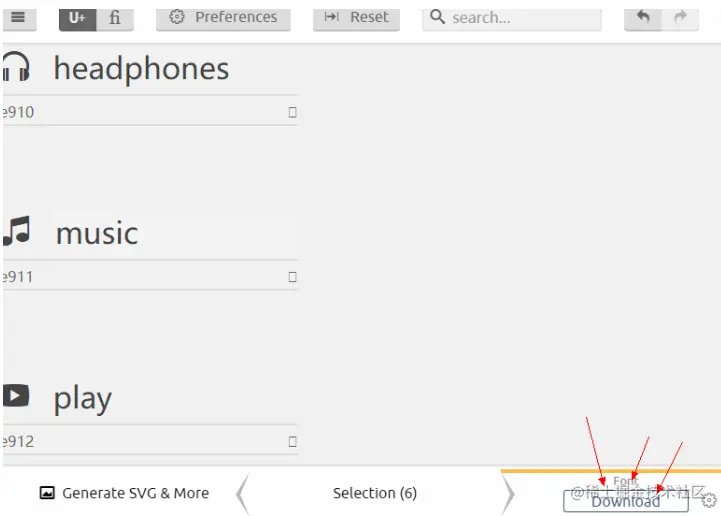Select the play glyph icon
Screen dimensions: 721x516
tap(16, 396)
